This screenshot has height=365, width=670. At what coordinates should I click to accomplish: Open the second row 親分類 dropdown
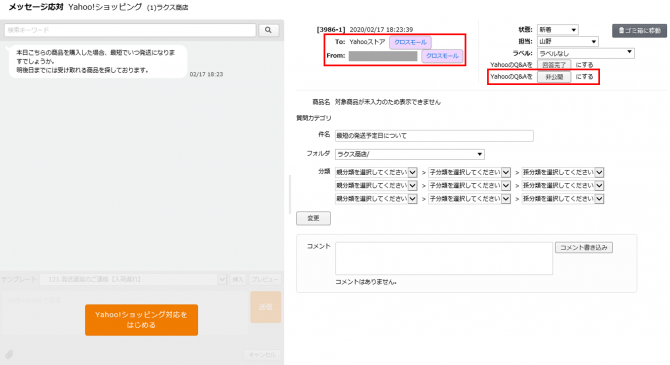[376, 185]
